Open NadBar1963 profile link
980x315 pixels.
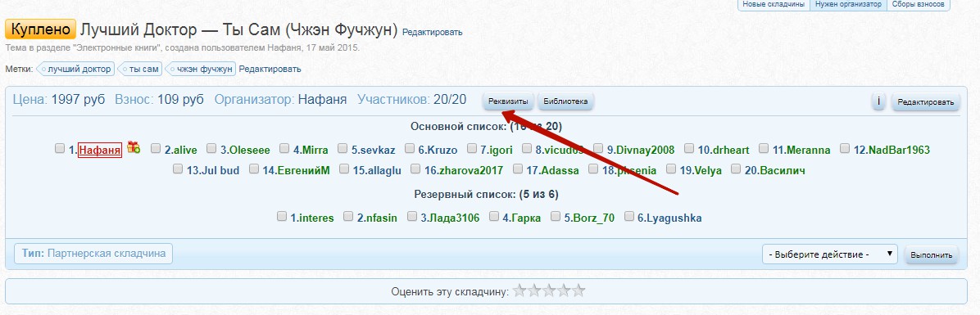pyautogui.click(x=899, y=150)
